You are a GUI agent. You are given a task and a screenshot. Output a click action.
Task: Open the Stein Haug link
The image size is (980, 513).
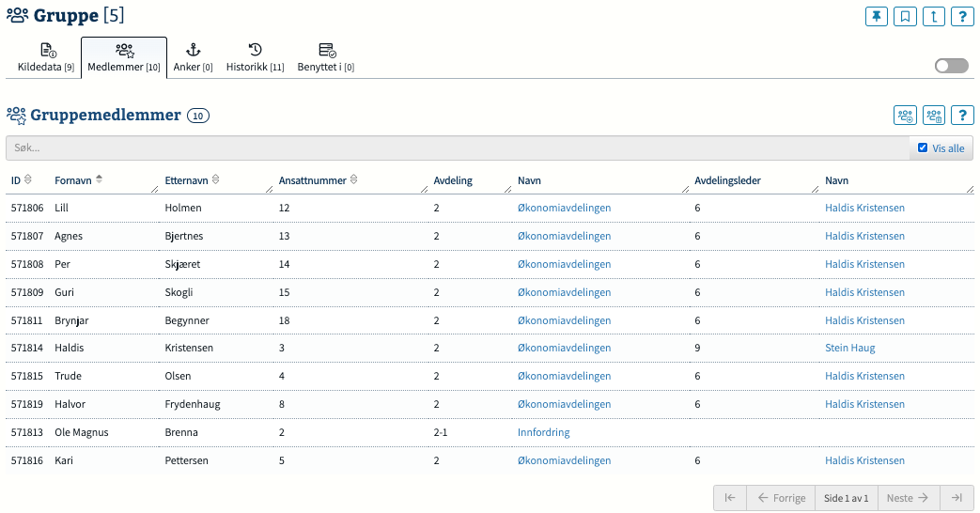[x=850, y=348]
